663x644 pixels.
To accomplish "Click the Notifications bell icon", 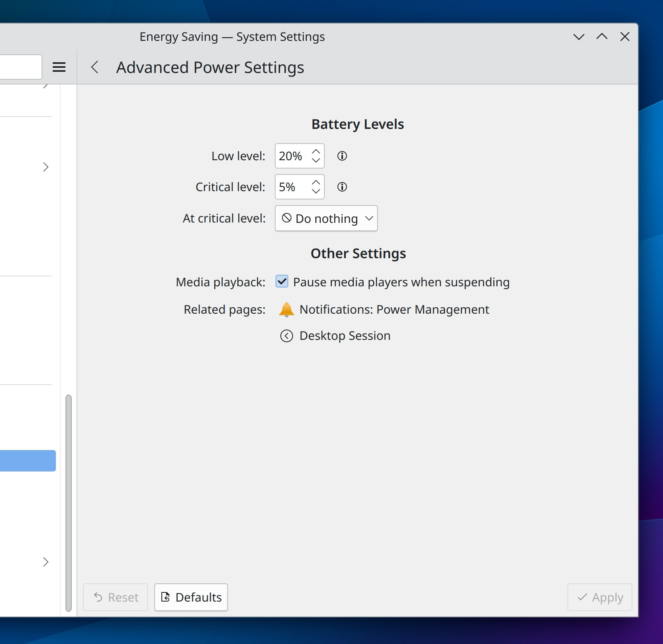I will click(x=286, y=309).
